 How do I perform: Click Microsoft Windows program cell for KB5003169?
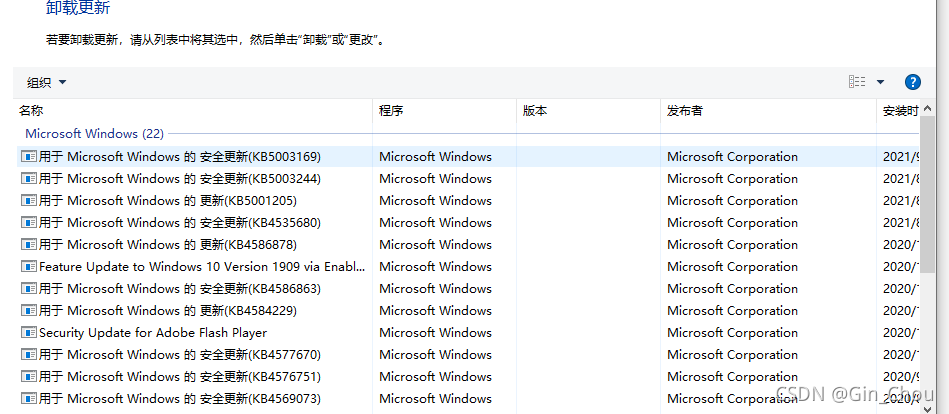click(x=435, y=157)
